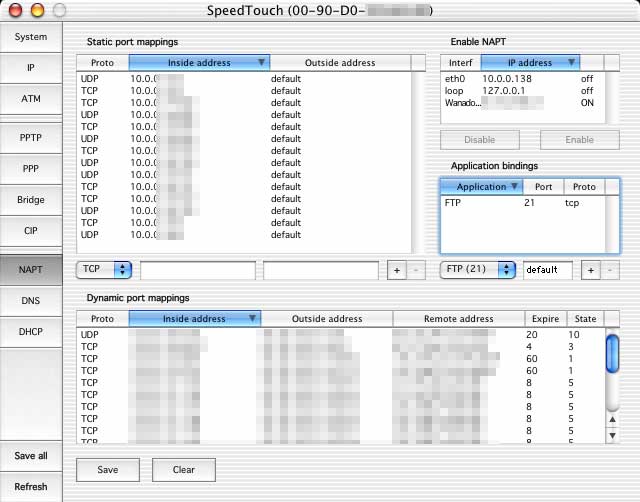This screenshot has height=502, width=640.
Task: Select the loop 127.0.0.1 interface row
Action: click(522, 91)
